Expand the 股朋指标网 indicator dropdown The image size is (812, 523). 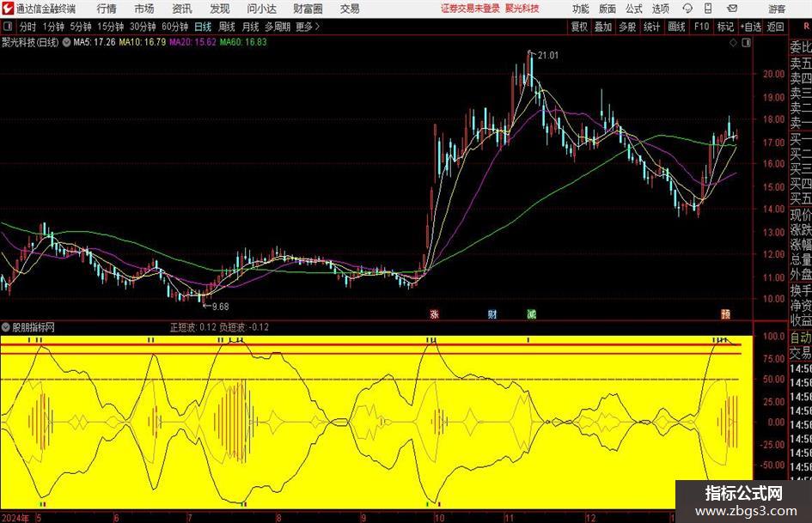pos(6,327)
